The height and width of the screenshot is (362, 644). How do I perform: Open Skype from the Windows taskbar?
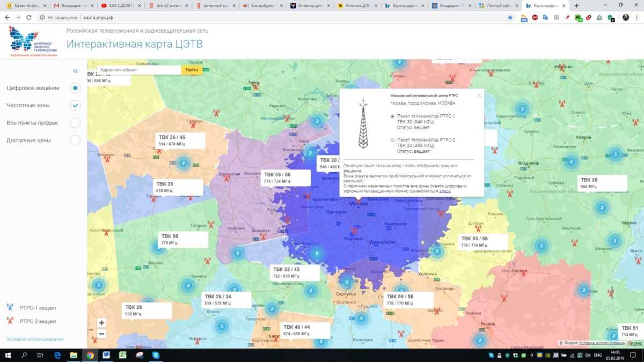pos(156,355)
